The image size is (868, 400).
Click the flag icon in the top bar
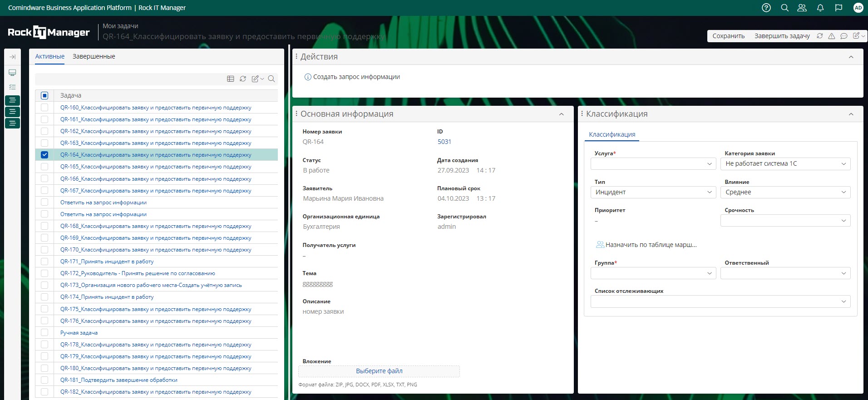[838, 8]
